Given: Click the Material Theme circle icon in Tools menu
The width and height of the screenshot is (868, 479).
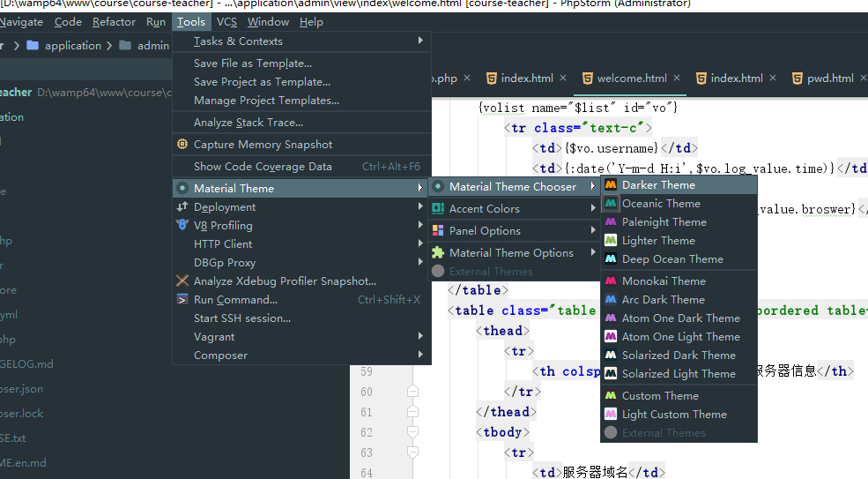Looking at the screenshot, I should [182, 189].
